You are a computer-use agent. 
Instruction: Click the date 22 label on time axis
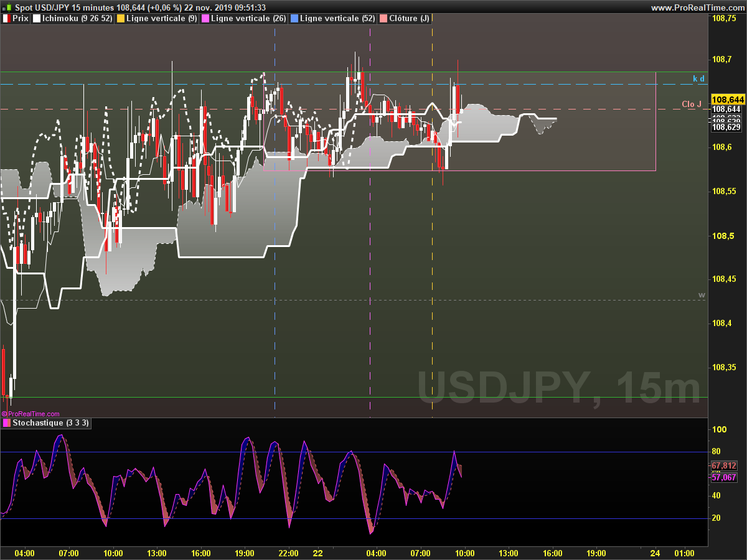(x=317, y=553)
